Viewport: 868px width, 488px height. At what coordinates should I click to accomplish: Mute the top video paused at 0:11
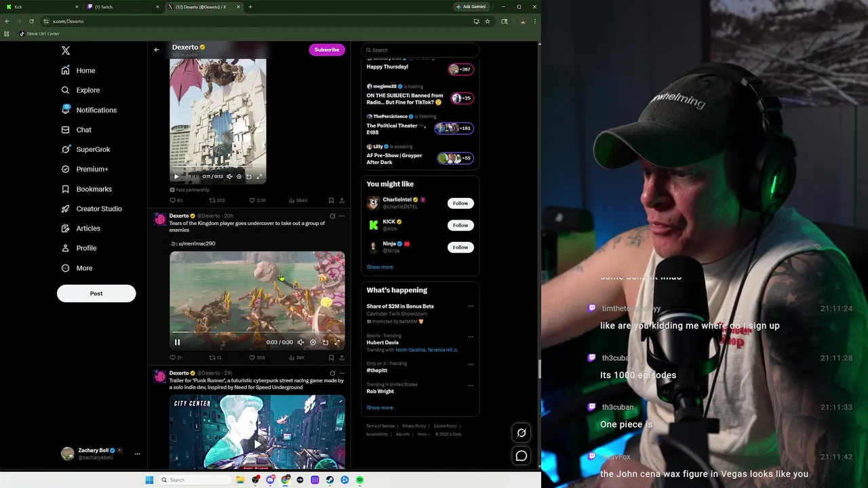point(229,176)
